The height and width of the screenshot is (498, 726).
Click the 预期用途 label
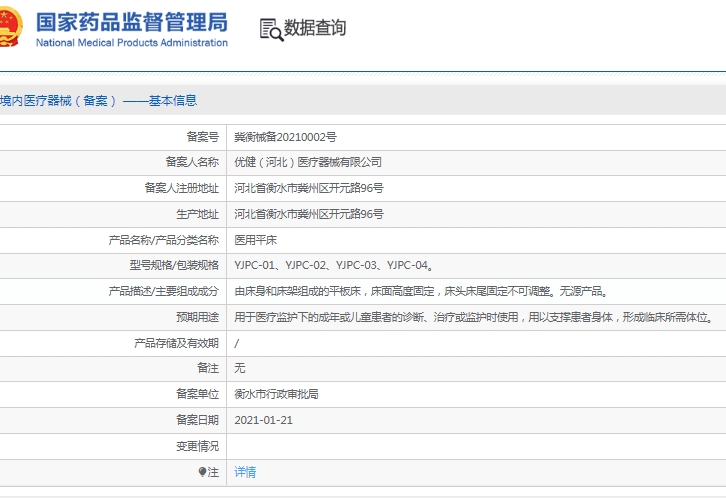click(197, 317)
